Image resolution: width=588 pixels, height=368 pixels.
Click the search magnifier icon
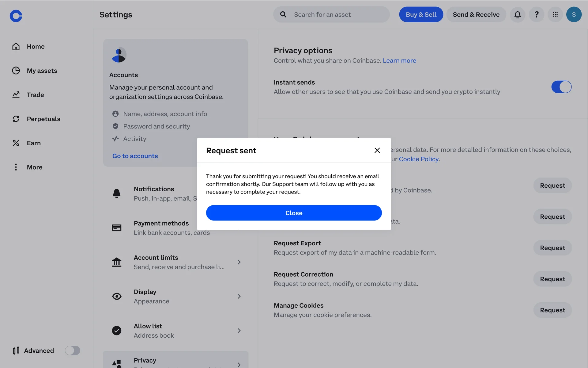pos(283,15)
